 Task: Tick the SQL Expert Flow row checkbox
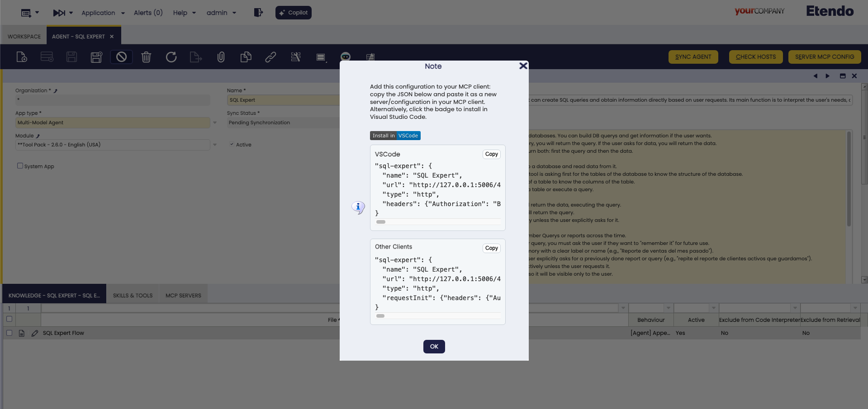[x=9, y=333]
